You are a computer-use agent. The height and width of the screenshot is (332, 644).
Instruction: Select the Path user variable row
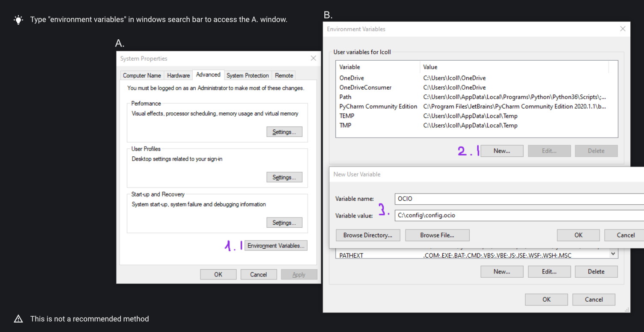pyautogui.click(x=476, y=97)
